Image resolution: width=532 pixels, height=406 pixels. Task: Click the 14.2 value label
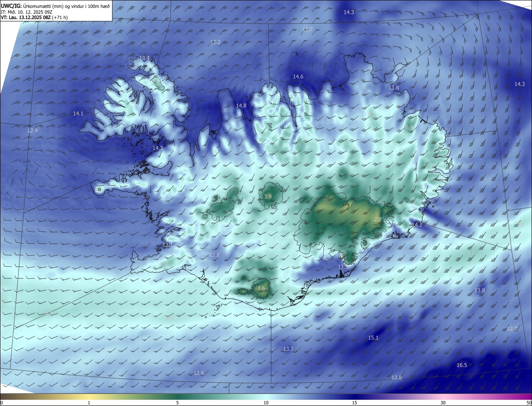coord(417,225)
